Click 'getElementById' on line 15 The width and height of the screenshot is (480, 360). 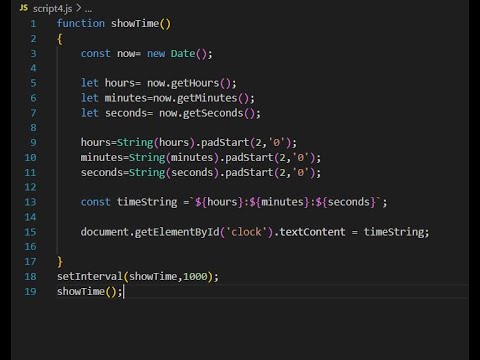click(x=177, y=232)
